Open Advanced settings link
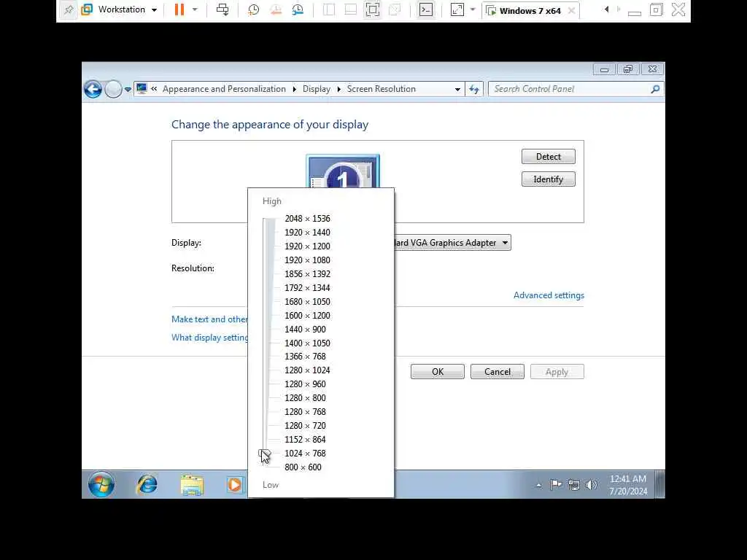Viewport: 747px width, 560px height. click(549, 295)
